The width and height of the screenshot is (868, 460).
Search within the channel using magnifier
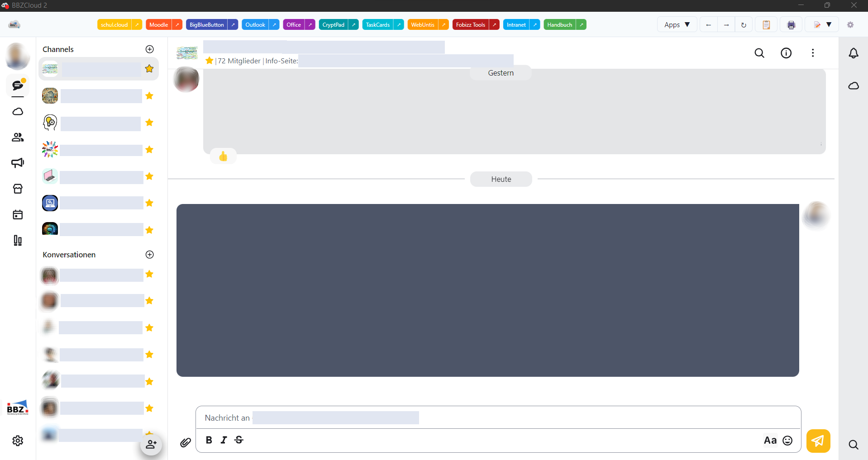click(x=759, y=53)
